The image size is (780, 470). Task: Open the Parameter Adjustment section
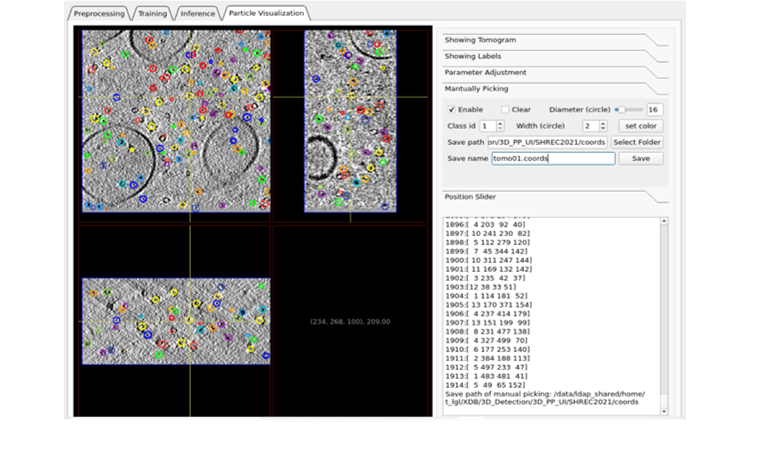coord(485,73)
